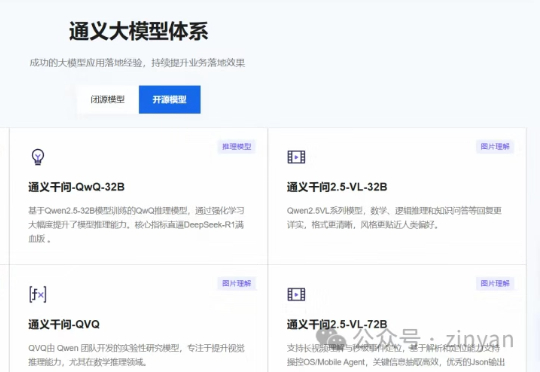Click the fx formula icon on QVQ card
The height and width of the screenshot is (372, 540).
click(38, 294)
